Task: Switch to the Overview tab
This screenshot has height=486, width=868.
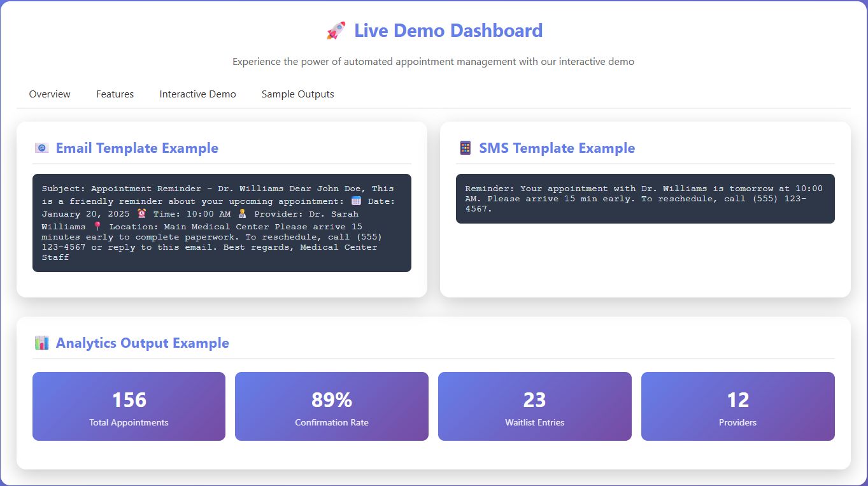Action: (x=50, y=94)
